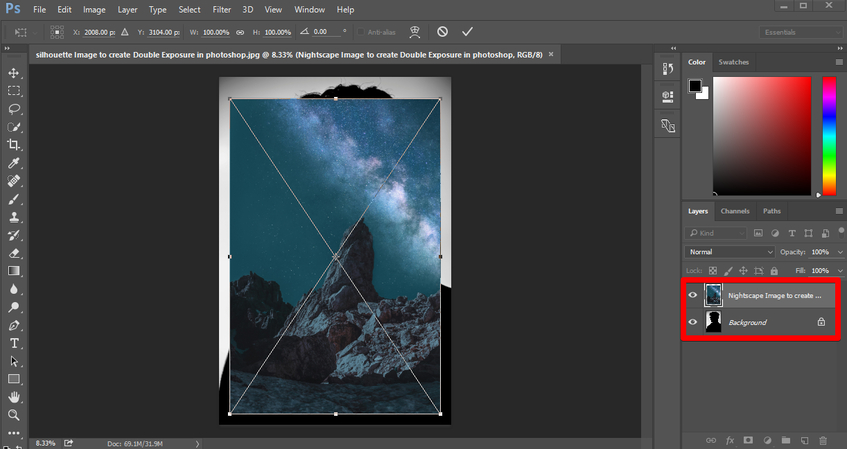Open the Color panel menu
This screenshot has height=449, width=847.
[839, 62]
